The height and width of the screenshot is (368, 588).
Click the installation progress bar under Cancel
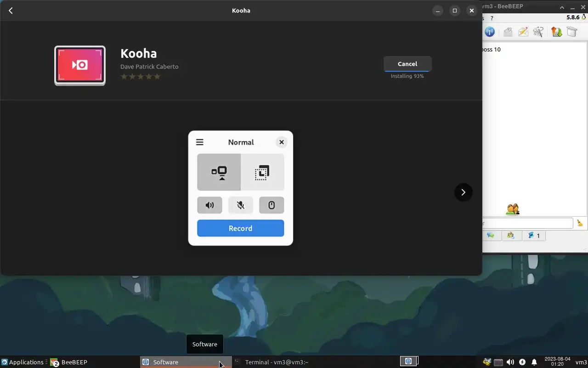point(407,71)
